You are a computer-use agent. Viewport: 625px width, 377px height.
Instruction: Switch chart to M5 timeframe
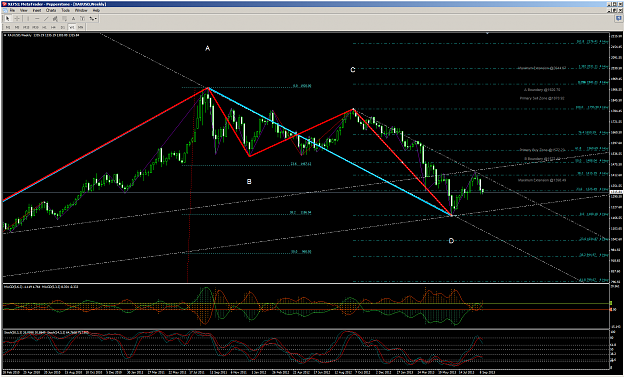17,27
